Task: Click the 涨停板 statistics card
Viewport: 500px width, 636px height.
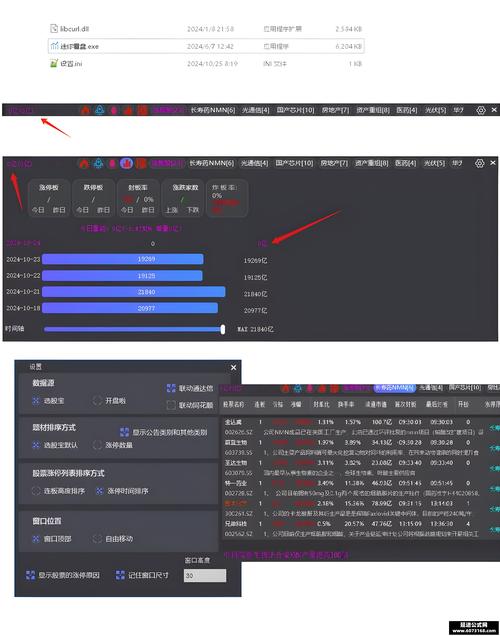Action: coord(49,198)
